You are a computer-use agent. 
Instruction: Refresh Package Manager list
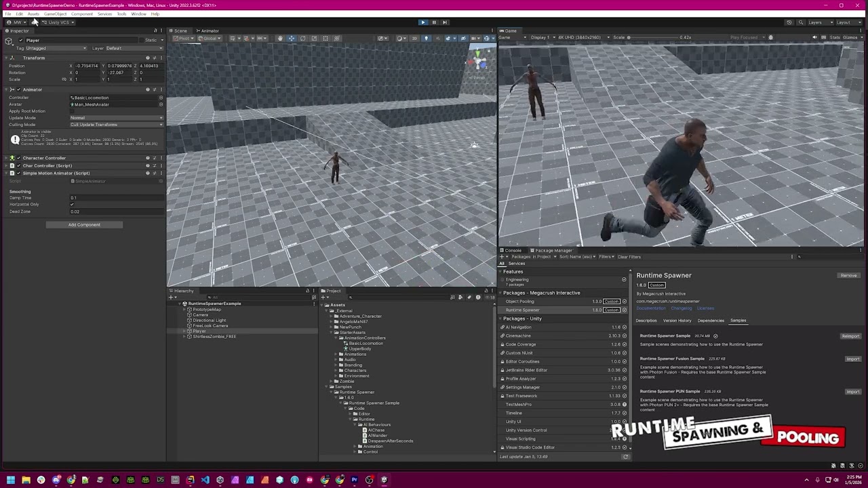point(625,457)
